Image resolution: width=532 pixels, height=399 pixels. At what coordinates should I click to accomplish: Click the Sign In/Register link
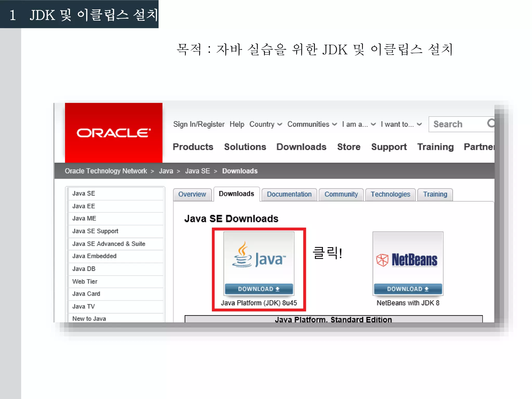(x=199, y=124)
